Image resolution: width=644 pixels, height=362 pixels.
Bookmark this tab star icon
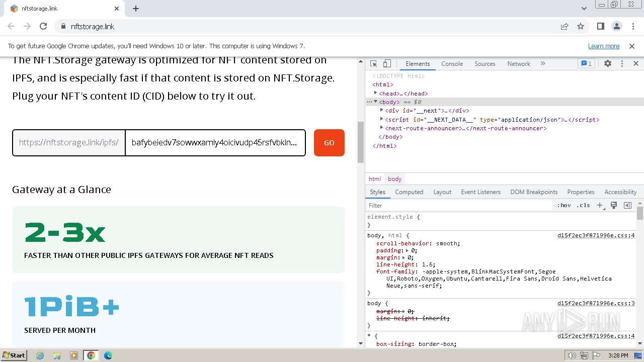tap(581, 26)
